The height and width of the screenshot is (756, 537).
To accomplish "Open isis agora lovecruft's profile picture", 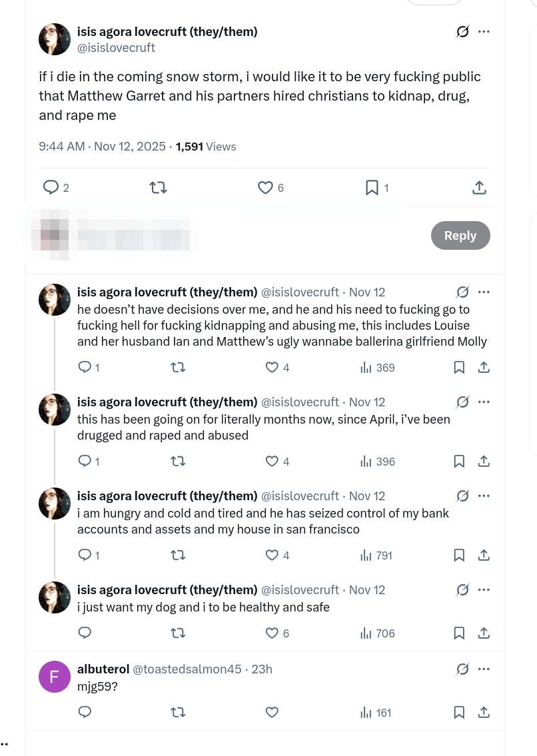I will pyautogui.click(x=54, y=39).
